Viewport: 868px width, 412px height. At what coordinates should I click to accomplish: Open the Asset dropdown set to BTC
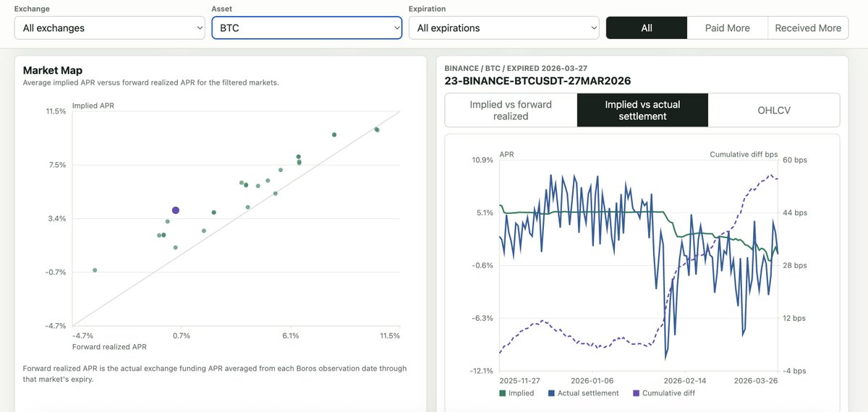pyautogui.click(x=307, y=28)
